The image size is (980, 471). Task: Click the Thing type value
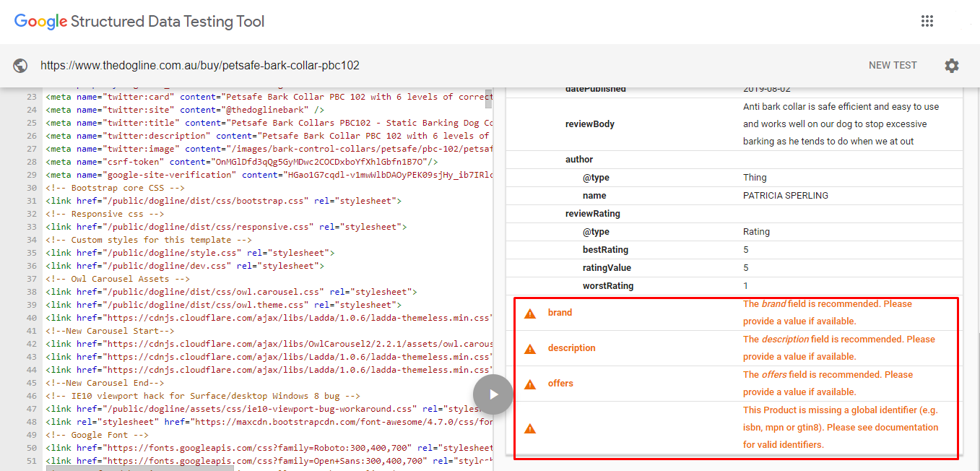pos(755,178)
